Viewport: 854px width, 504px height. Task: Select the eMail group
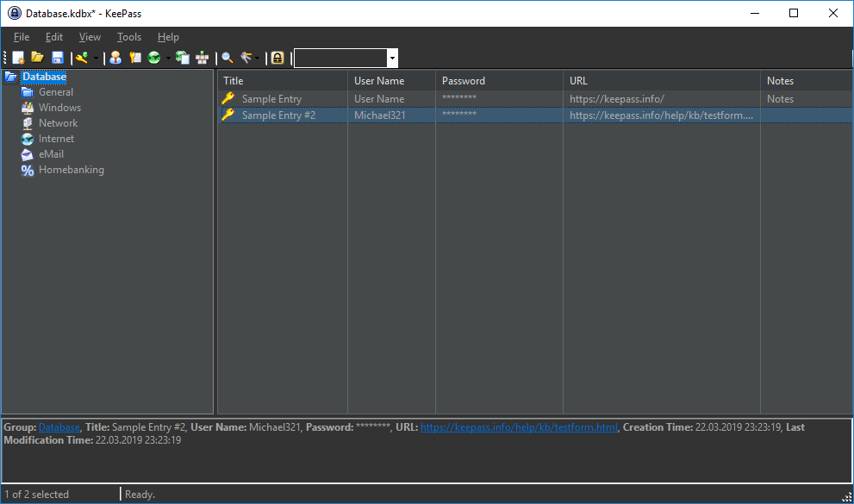tap(51, 154)
